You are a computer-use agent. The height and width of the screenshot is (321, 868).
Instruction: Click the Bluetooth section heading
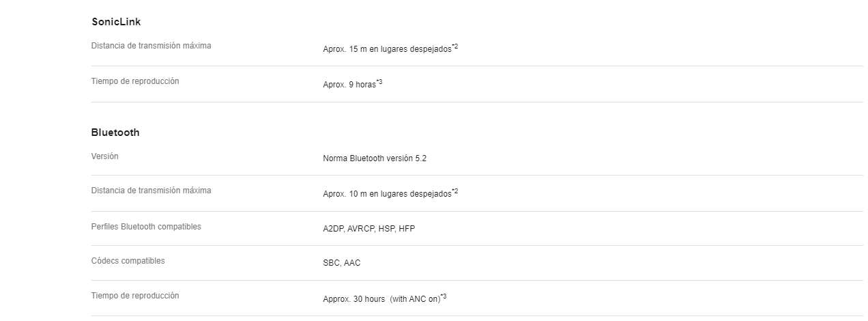(115, 132)
